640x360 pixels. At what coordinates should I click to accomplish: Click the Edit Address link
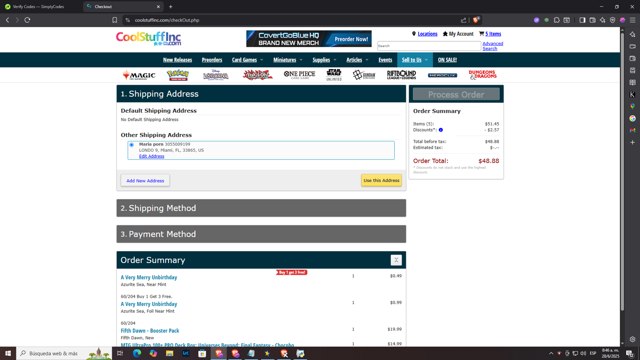tap(151, 156)
